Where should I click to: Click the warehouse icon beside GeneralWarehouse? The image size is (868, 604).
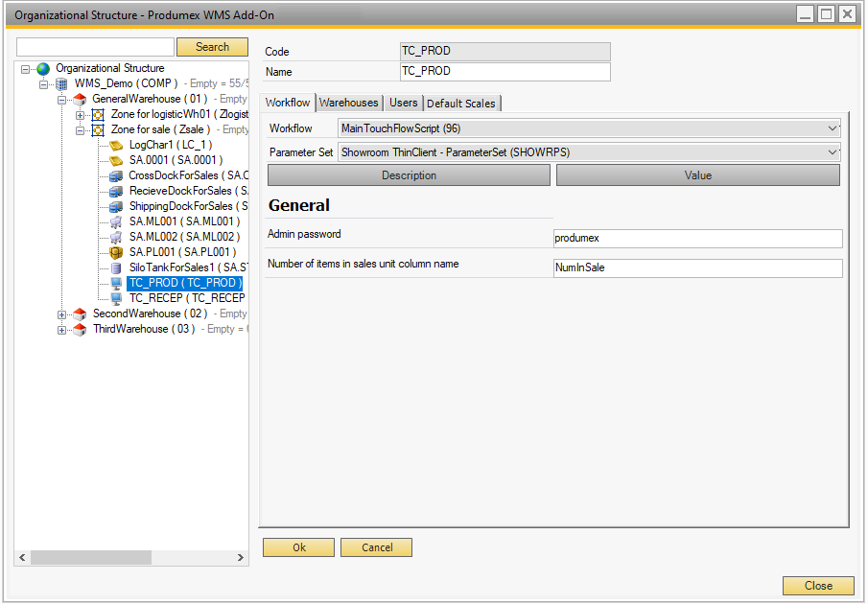pos(78,99)
